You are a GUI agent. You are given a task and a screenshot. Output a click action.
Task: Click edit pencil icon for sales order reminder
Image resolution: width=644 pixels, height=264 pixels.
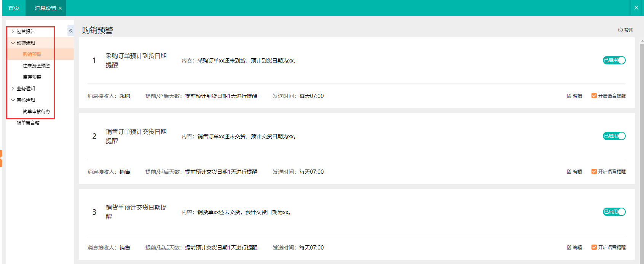click(569, 172)
